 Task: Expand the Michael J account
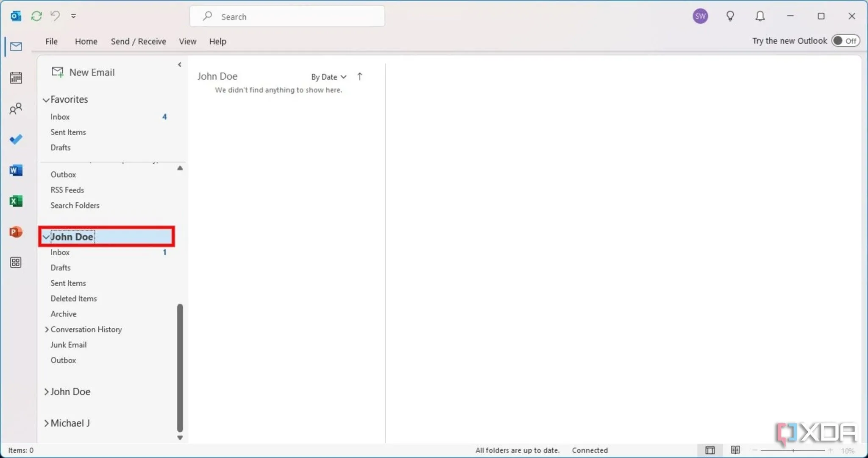point(46,423)
